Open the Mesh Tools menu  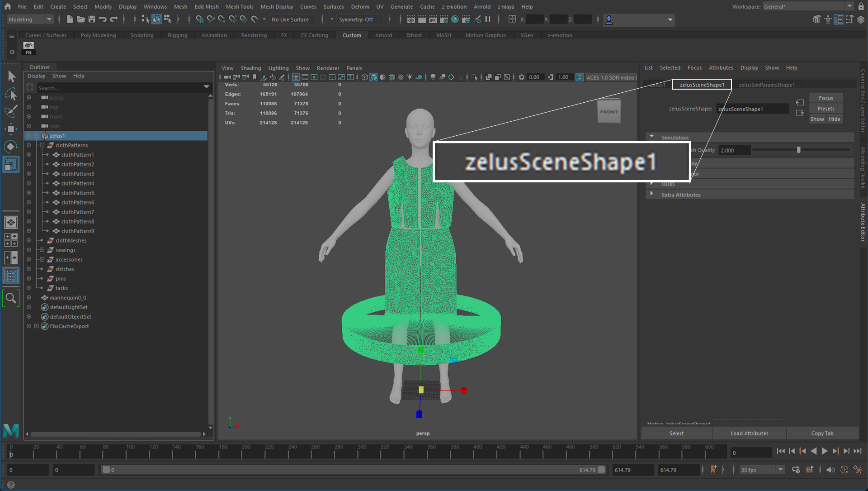(x=240, y=7)
